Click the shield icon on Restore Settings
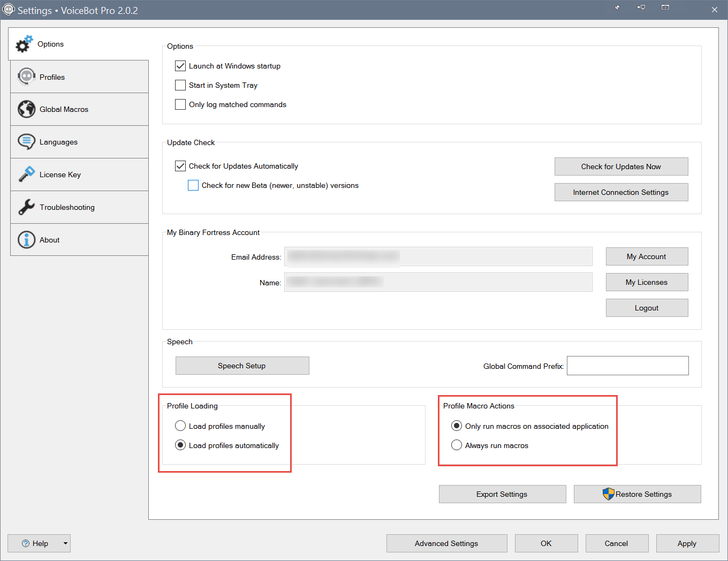This screenshot has width=728, height=561. click(x=608, y=494)
